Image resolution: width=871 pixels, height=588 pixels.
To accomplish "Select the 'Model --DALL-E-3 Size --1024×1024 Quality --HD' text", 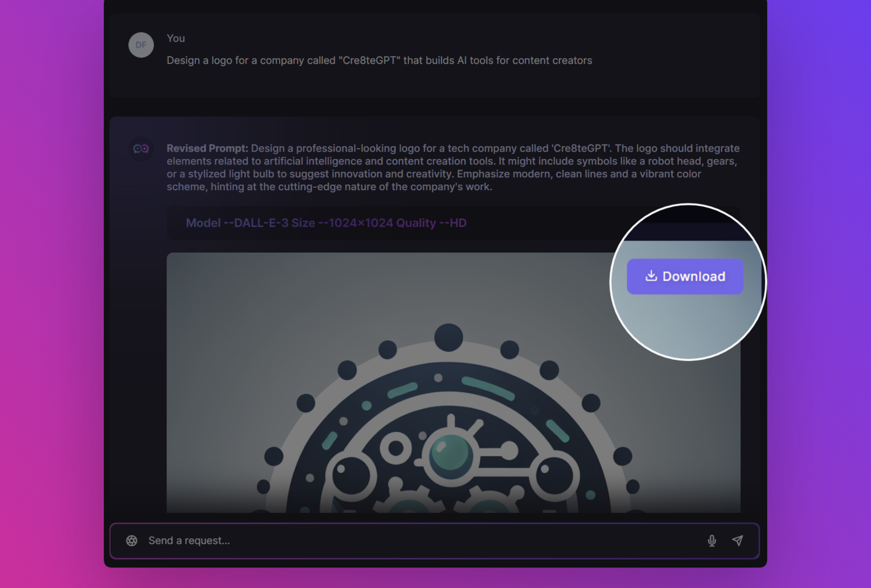I will [326, 223].
